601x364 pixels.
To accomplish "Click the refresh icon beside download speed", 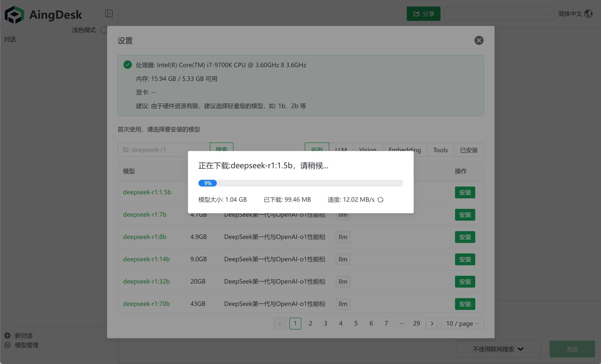I will click(x=380, y=200).
